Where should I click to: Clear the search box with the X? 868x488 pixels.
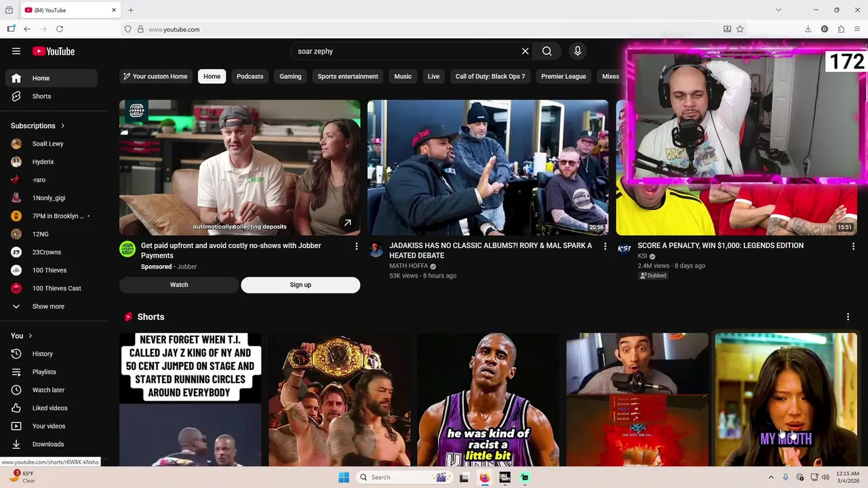click(x=525, y=51)
